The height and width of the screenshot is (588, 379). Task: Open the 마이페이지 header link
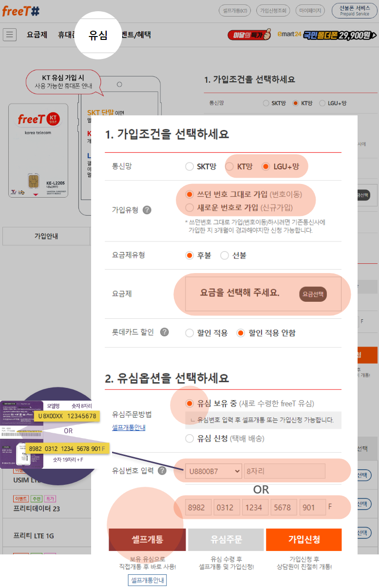point(311,11)
